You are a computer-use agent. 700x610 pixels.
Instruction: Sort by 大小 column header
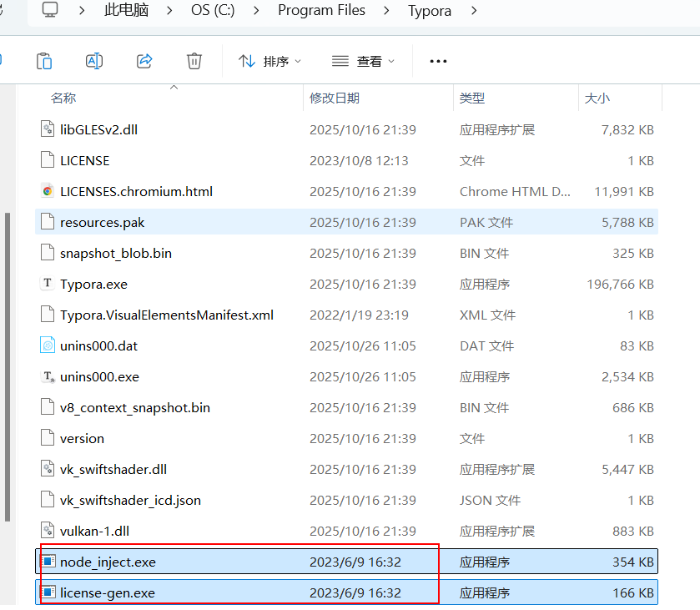[597, 98]
